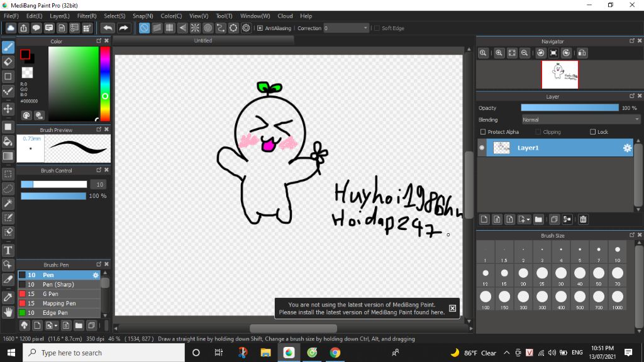Open Pen brush settings gear
Viewport: 644px width, 362px height.
click(x=96, y=275)
